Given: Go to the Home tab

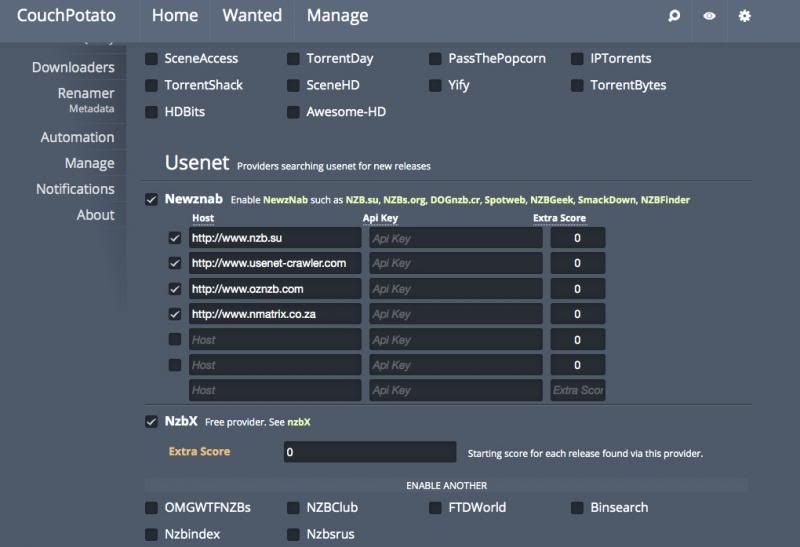Looking at the screenshot, I should pyautogui.click(x=174, y=16).
